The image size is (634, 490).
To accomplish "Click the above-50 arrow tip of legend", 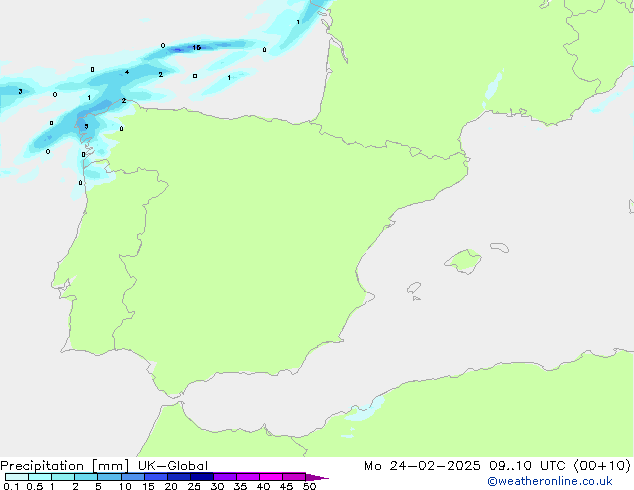I will (317, 477).
